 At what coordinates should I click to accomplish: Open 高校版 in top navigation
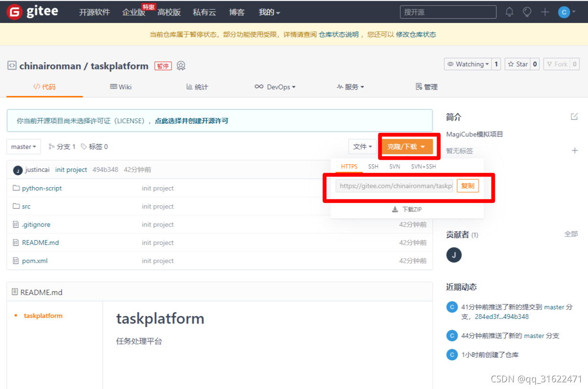[169, 12]
